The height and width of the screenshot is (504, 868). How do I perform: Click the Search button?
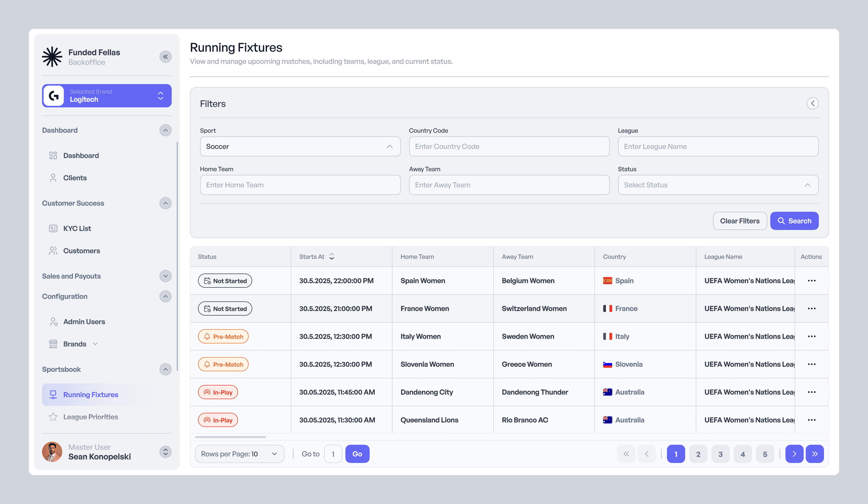794,221
